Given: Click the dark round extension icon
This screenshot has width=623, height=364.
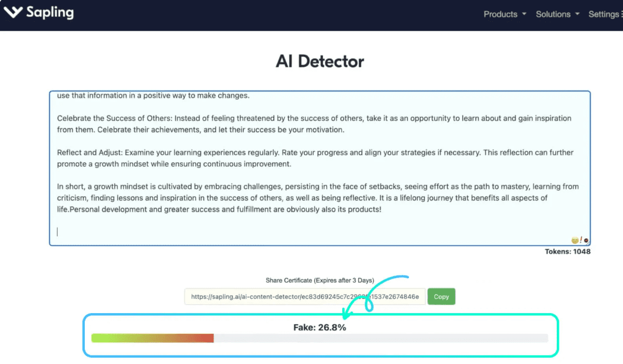Looking at the screenshot, I should (x=586, y=241).
